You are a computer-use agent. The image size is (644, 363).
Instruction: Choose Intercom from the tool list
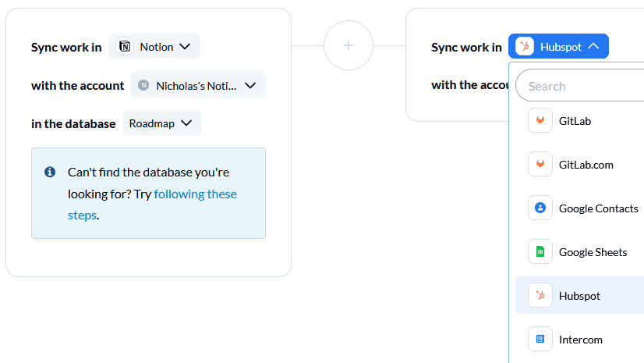click(x=579, y=339)
